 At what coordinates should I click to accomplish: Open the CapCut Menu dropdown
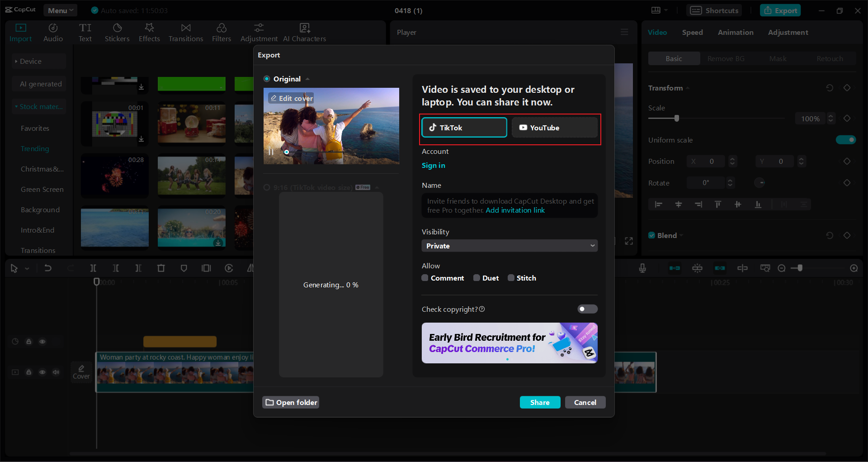tap(60, 10)
